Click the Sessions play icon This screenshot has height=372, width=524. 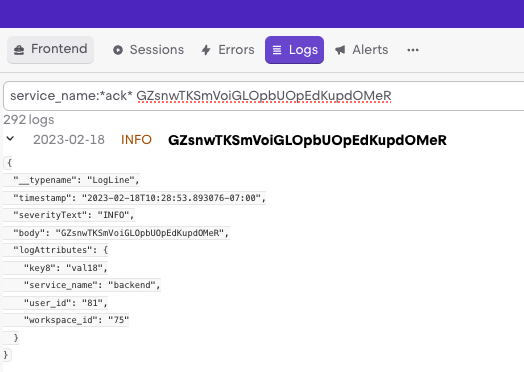tap(118, 50)
